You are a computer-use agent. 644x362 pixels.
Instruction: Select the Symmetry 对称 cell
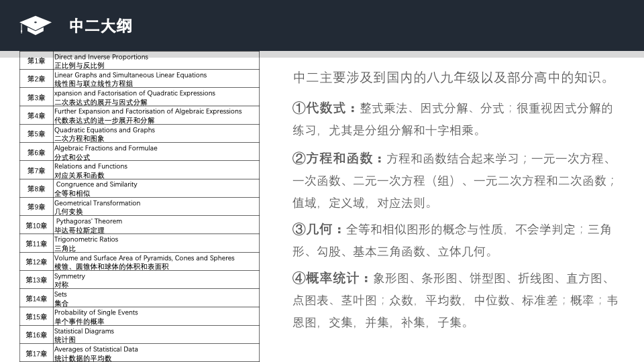(x=156, y=280)
